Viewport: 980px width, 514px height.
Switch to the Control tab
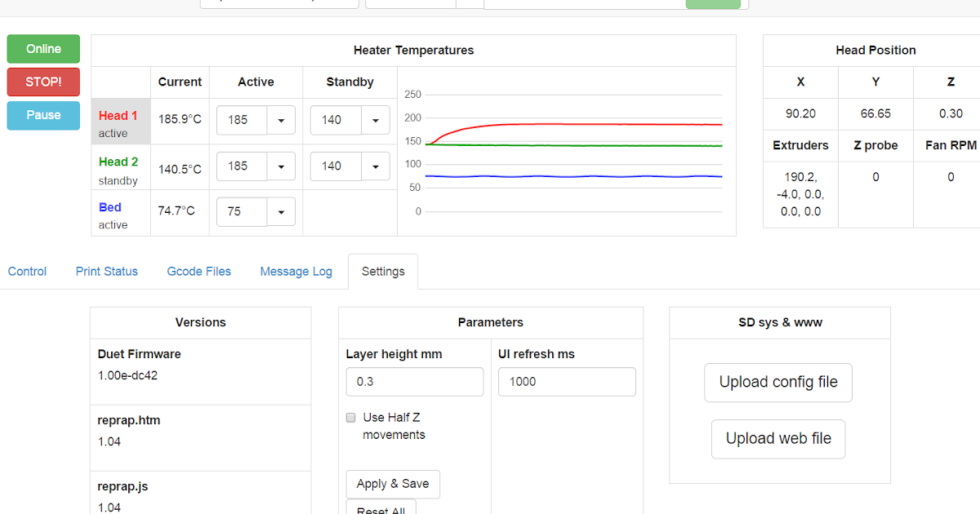27,271
